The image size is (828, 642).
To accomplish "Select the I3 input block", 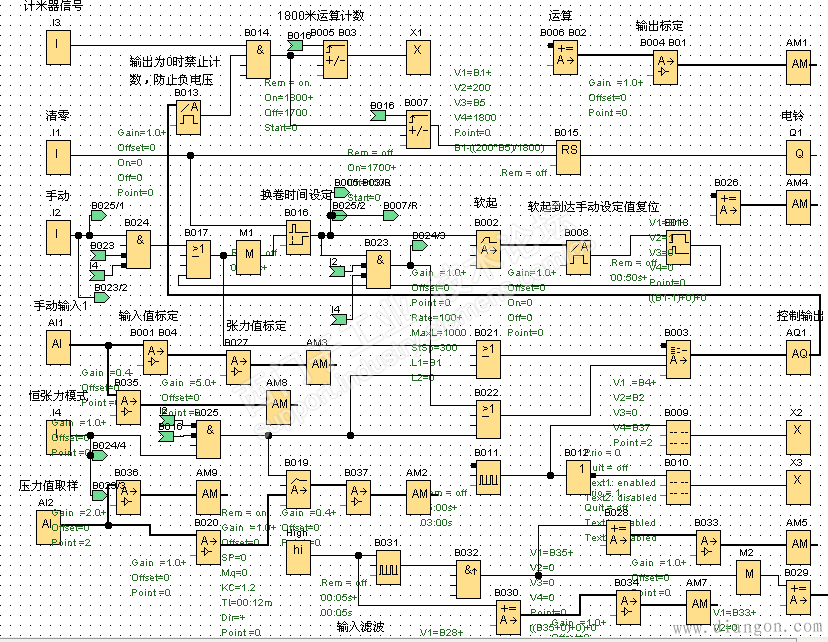I will tap(59, 45).
